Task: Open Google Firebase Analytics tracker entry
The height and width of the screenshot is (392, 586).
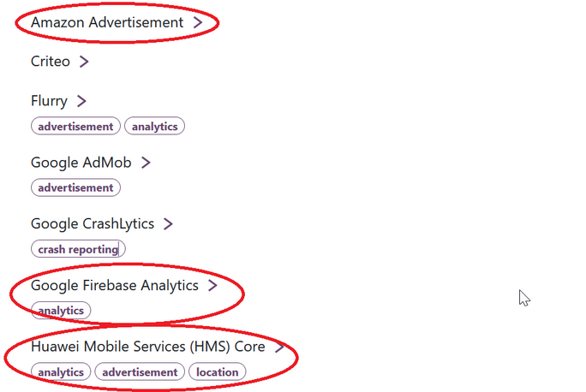Action: tap(114, 285)
